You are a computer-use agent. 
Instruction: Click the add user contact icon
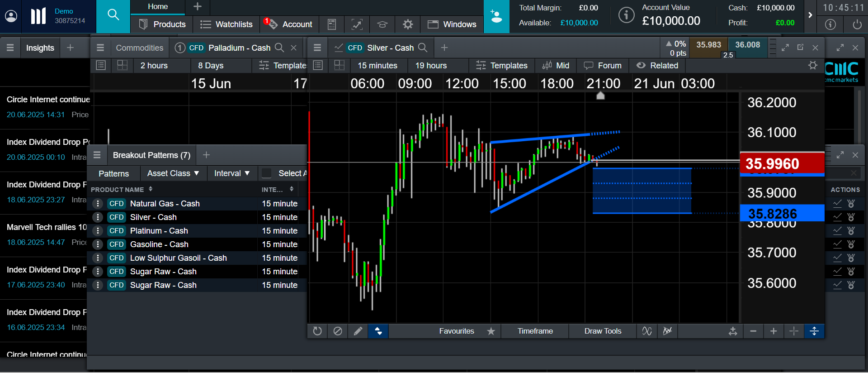pos(496,16)
